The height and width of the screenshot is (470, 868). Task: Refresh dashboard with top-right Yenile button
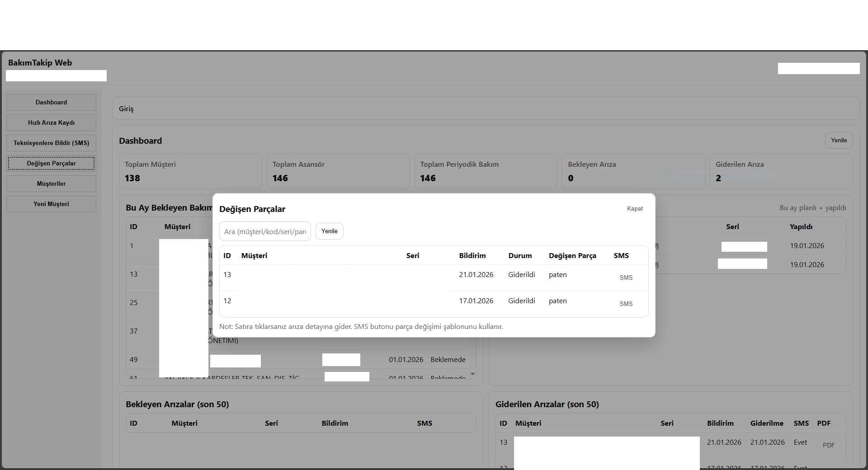coord(838,140)
